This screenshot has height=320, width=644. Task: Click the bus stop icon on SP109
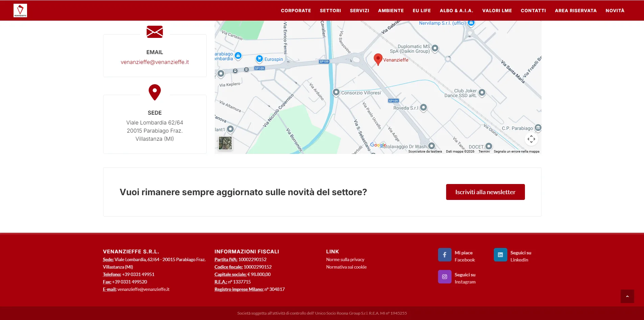[247, 69]
